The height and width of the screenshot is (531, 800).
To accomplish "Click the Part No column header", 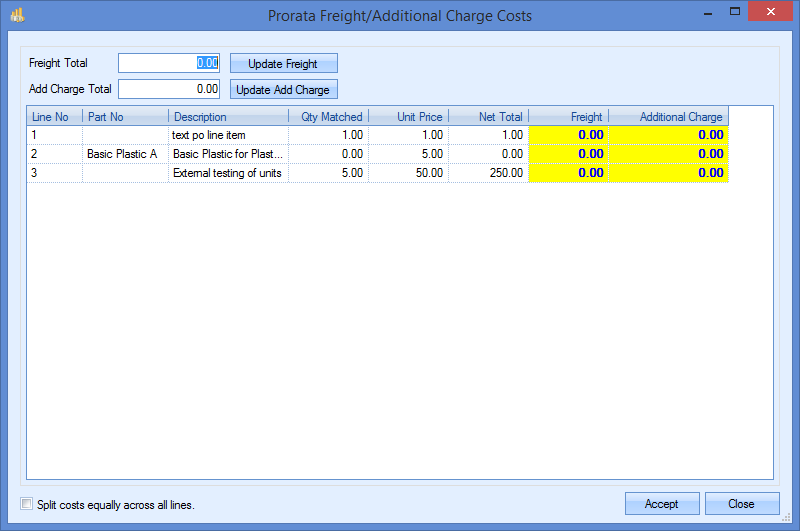I will [124, 117].
